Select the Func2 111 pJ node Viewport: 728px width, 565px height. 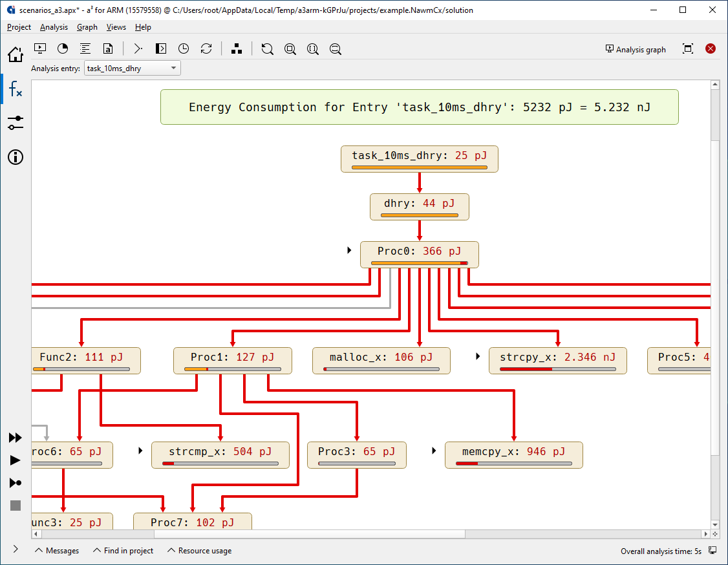[x=86, y=361]
